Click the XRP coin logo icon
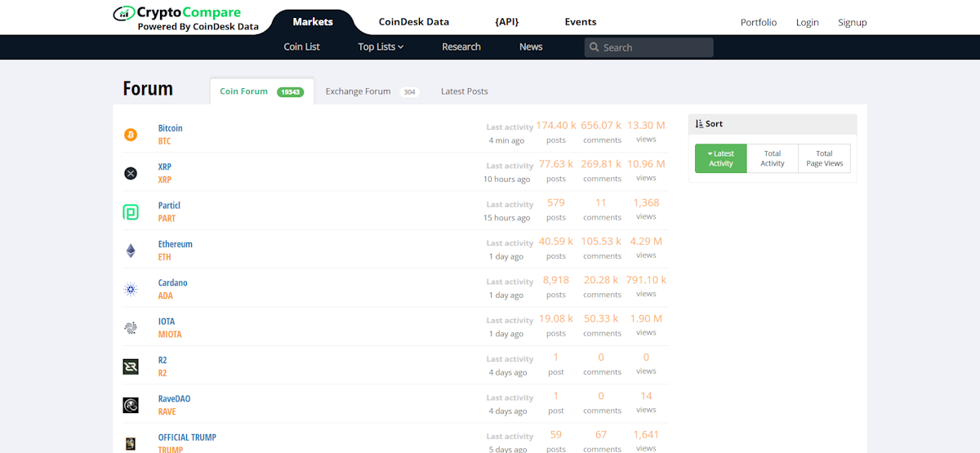Image resolution: width=980 pixels, height=453 pixels. click(131, 173)
